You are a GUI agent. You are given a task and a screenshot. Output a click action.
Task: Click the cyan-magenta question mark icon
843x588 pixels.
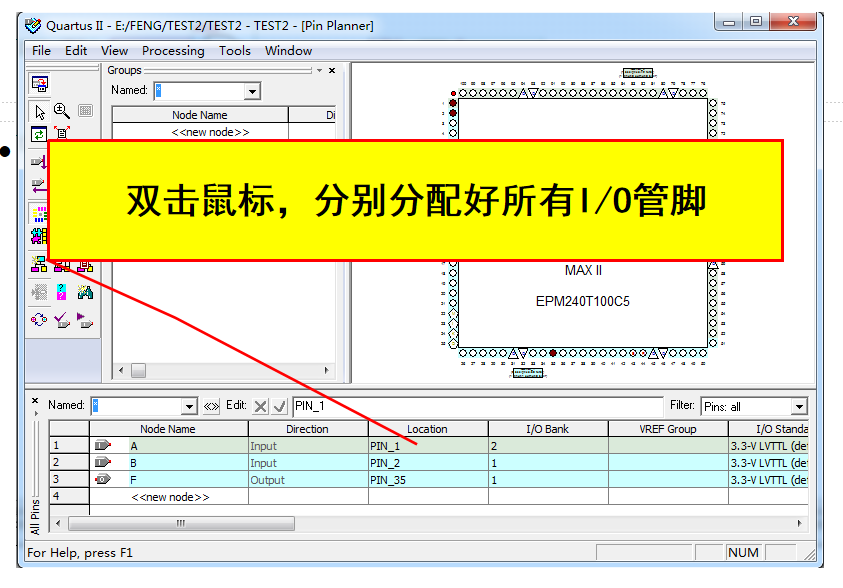pos(62,292)
